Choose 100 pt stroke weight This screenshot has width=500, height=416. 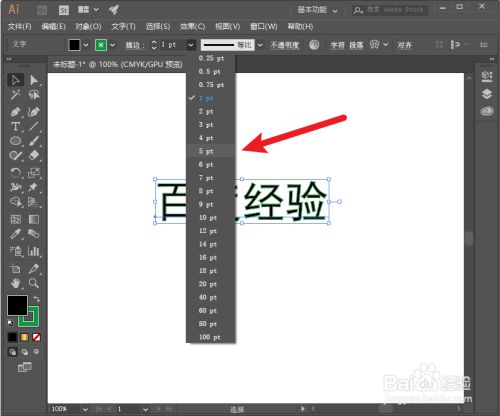211,337
